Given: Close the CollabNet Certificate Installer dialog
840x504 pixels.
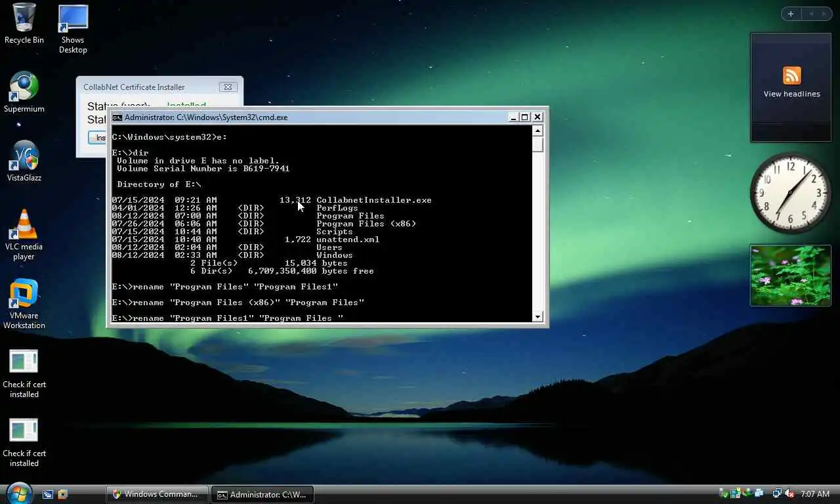Looking at the screenshot, I should coord(228,87).
